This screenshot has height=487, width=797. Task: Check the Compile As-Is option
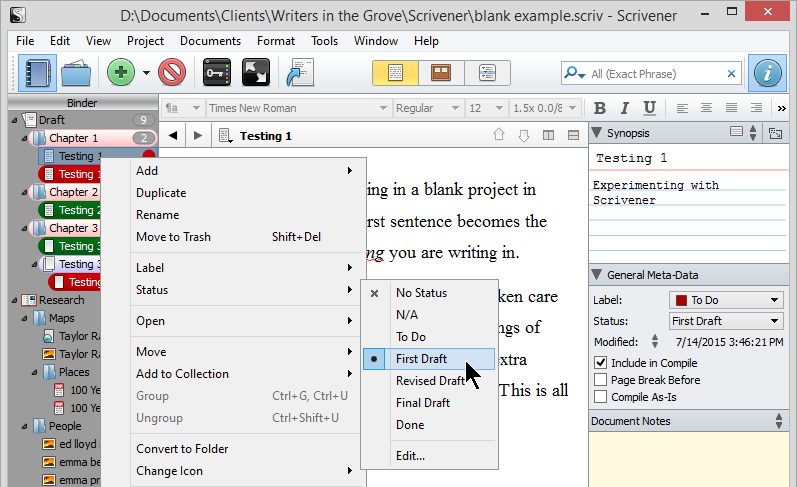[600, 397]
